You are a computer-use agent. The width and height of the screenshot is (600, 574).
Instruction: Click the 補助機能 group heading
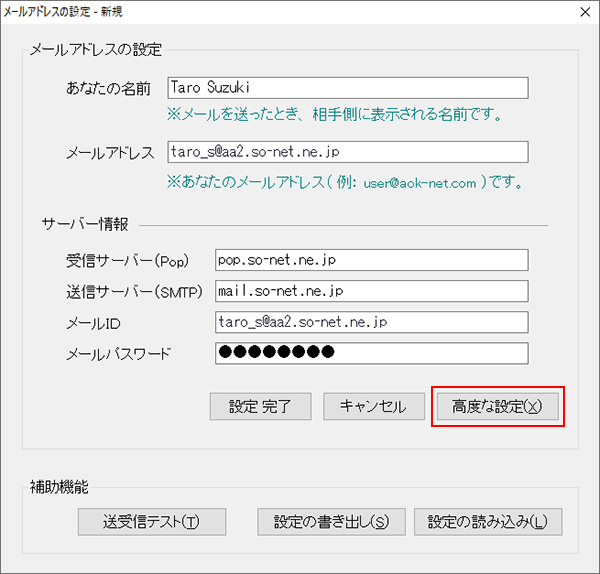tap(60, 488)
